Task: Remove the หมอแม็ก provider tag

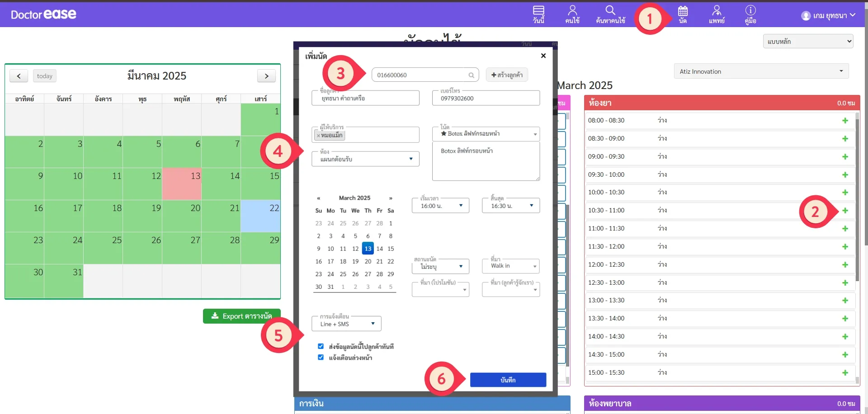Action: pos(318,136)
